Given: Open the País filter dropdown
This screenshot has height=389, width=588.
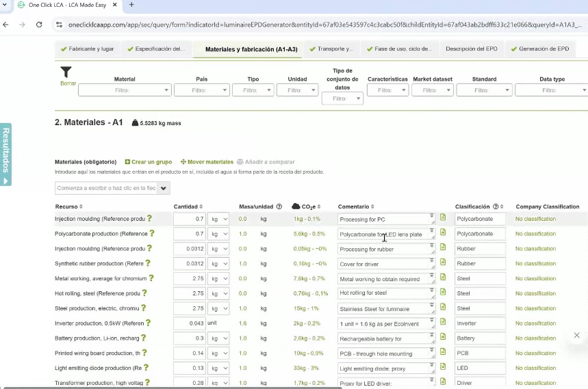Looking at the screenshot, I should coord(201,90).
